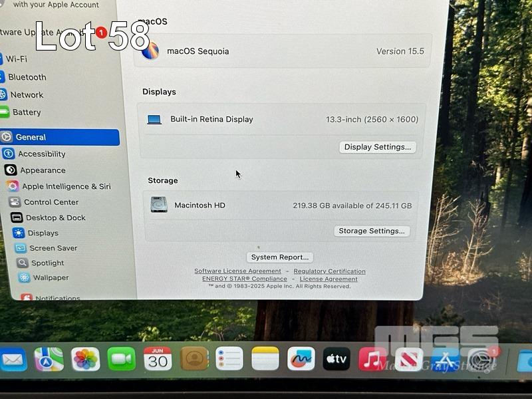Select Desktop & Dock in sidebar
Viewport: 532px width, 399px height.
(55, 217)
